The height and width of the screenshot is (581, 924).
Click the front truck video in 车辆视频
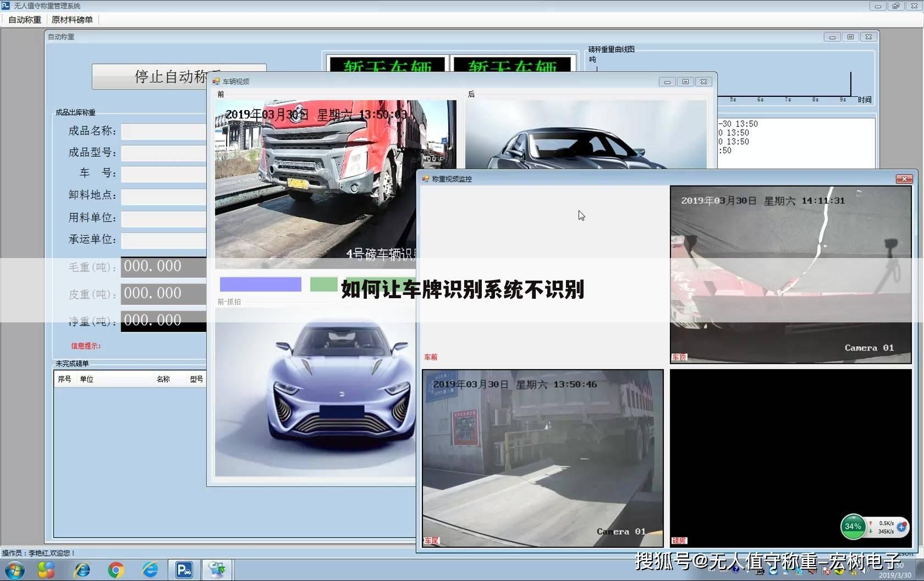tap(335, 184)
